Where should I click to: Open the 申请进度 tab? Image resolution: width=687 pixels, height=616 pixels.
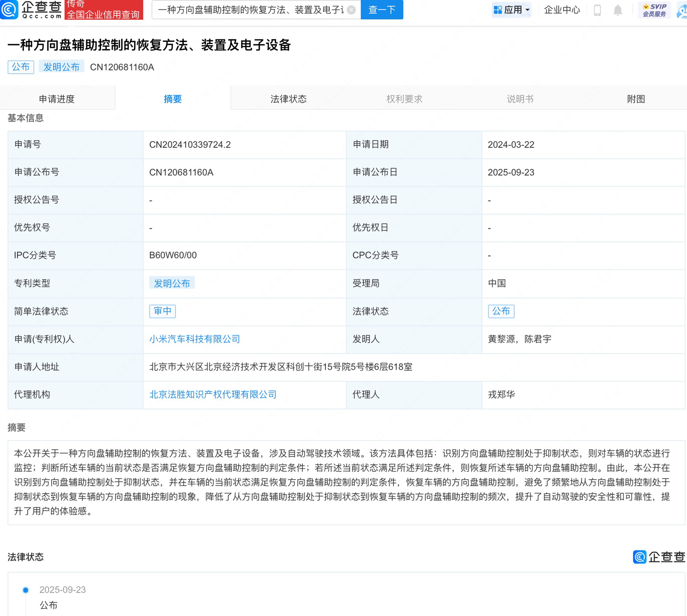(x=58, y=98)
